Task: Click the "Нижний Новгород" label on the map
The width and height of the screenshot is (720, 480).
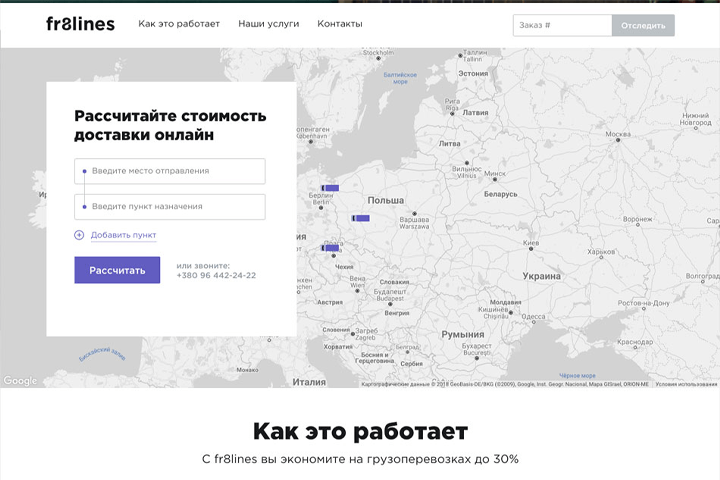Action: pyautogui.click(x=696, y=119)
